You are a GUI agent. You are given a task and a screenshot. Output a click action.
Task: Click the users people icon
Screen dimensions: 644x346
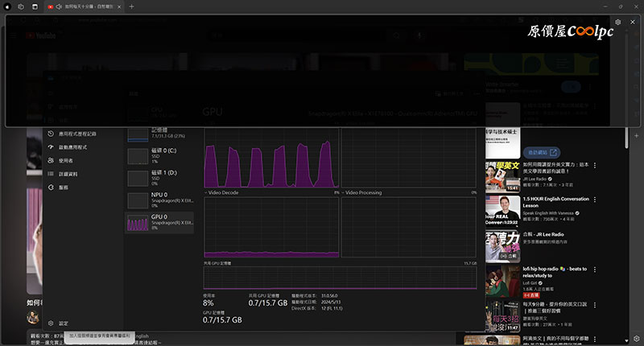pos(51,160)
